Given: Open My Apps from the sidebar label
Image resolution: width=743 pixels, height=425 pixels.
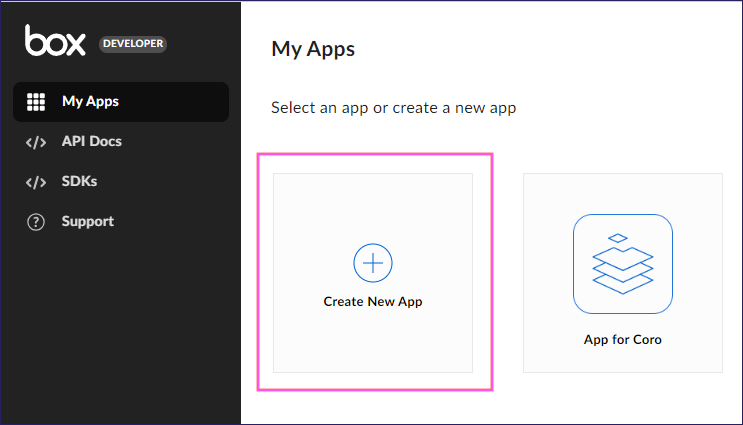Looking at the screenshot, I should pos(90,102).
